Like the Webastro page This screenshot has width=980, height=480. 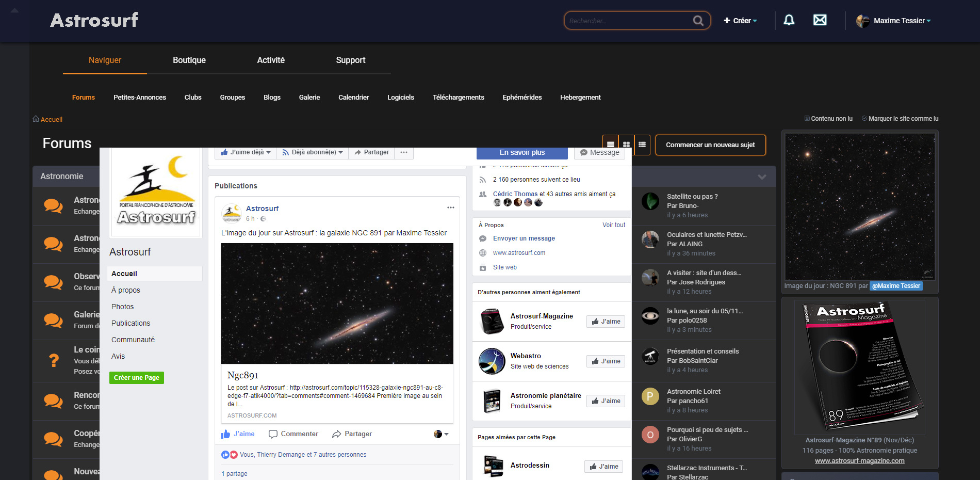point(606,361)
